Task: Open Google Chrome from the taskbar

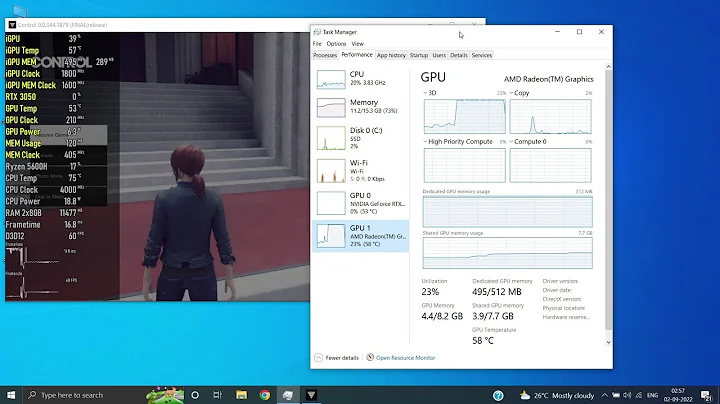Action: [264, 395]
